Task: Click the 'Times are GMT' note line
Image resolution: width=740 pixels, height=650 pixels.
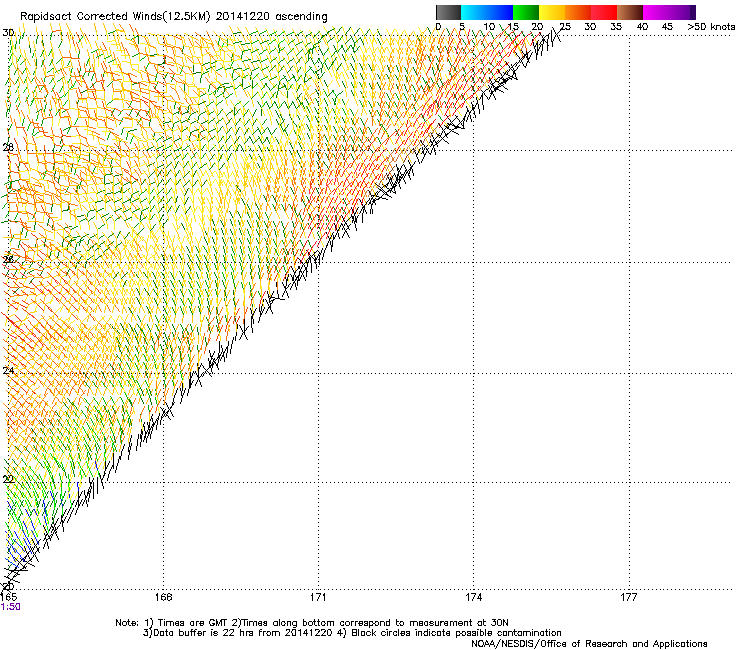Action: pos(312,623)
